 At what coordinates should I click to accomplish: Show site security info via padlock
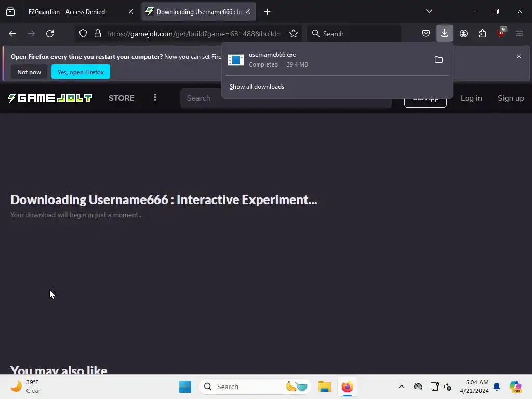click(x=98, y=34)
